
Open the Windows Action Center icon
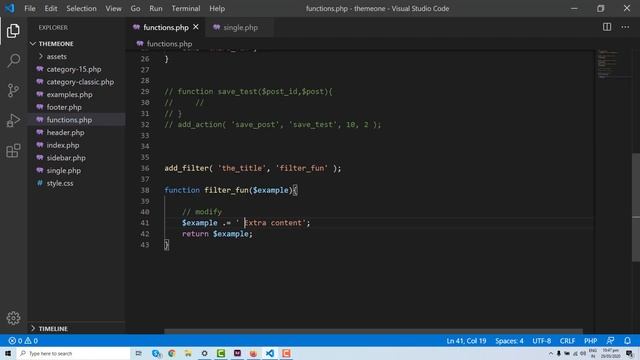(629, 353)
